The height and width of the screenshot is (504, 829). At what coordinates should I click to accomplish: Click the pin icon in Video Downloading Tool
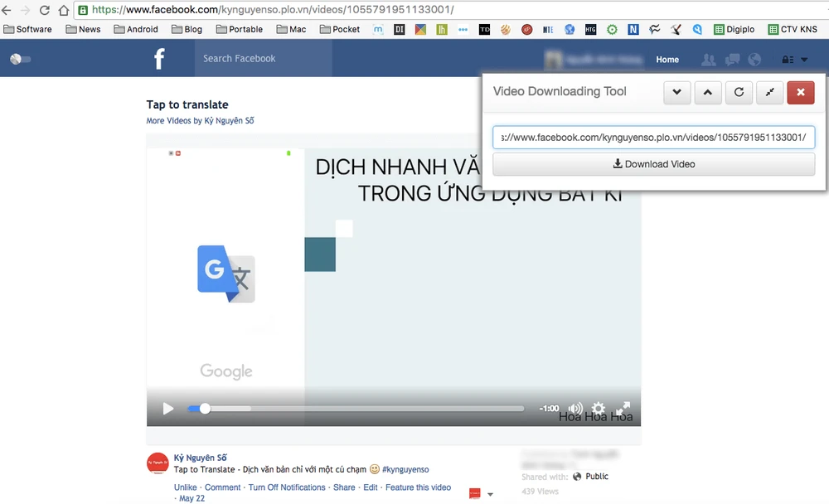769,92
